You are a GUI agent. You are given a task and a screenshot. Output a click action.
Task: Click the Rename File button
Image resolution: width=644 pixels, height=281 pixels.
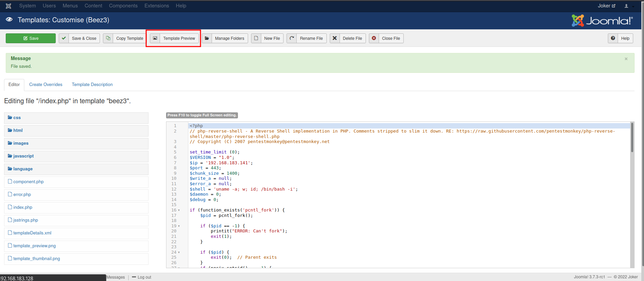pyautogui.click(x=306, y=38)
